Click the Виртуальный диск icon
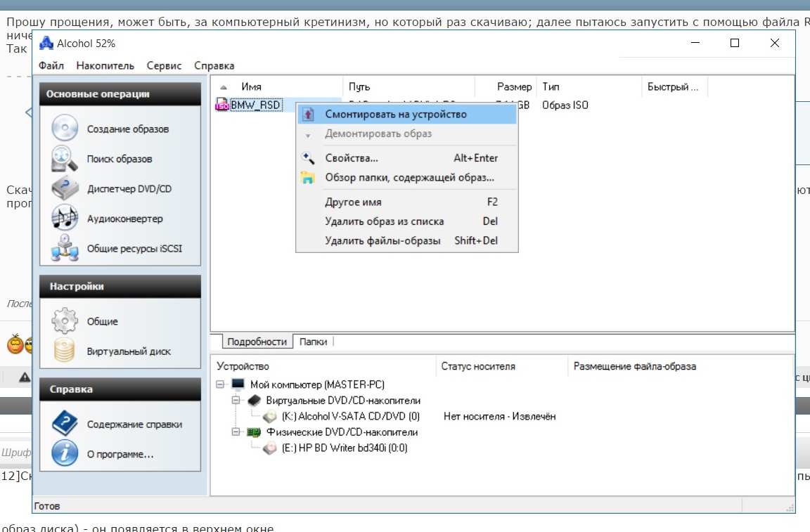This screenshot has width=810, height=532. point(65,351)
